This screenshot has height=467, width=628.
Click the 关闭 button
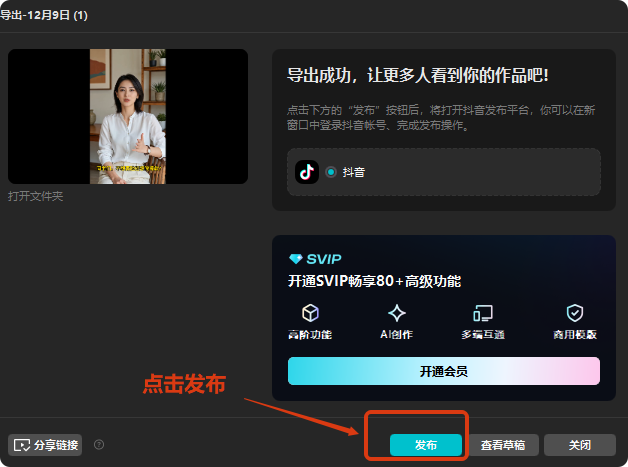pos(580,445)
